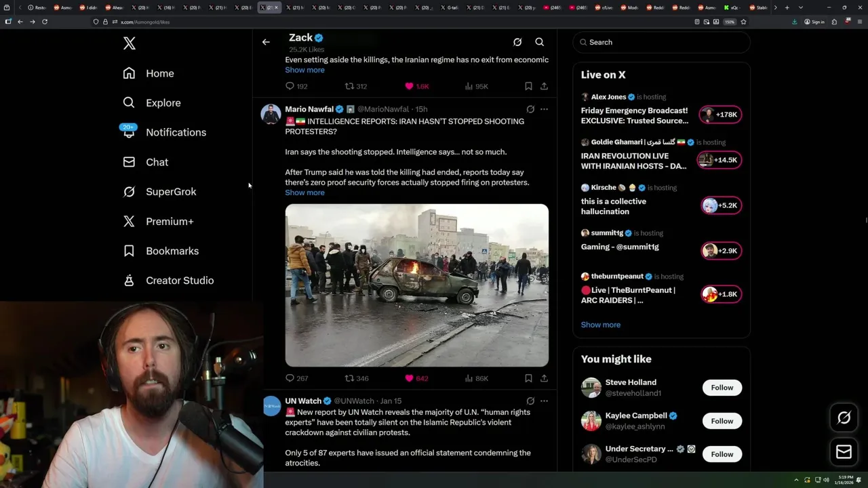Join Alex Jones Friday Emergency Broadcast
The image size is (868, 488).
pos(635,115)
